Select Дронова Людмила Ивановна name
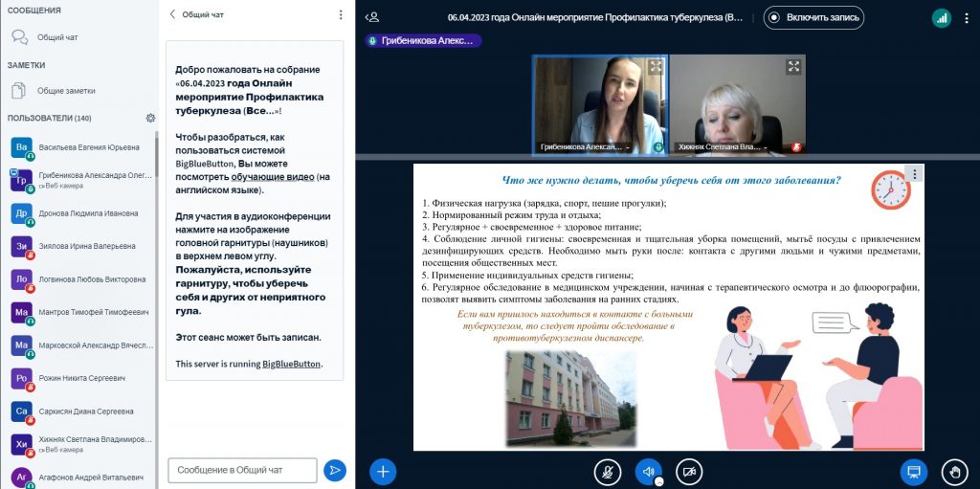 [89, 213]
